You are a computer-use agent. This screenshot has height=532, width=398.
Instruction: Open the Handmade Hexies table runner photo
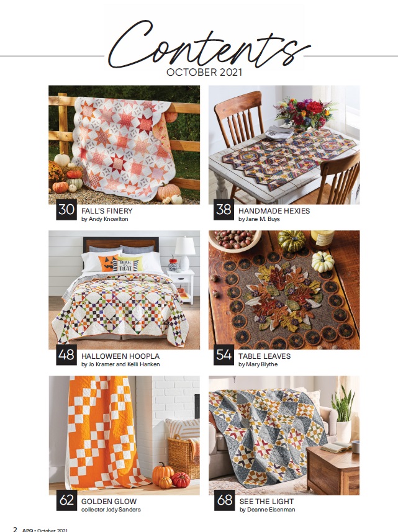tap(284, 145)
